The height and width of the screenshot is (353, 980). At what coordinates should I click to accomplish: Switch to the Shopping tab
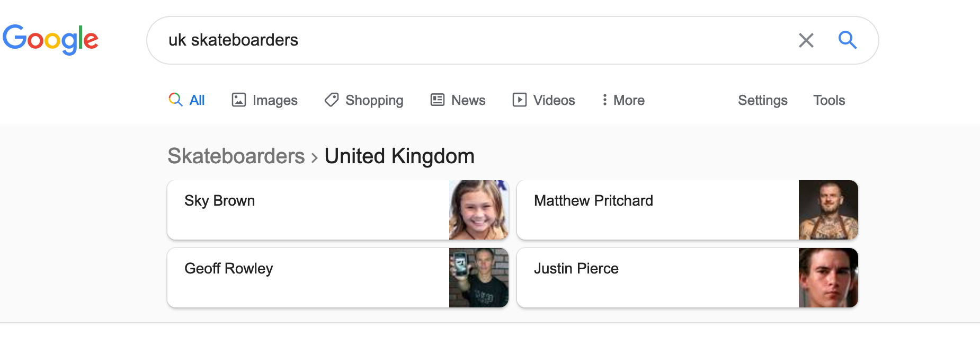[374, 100]
